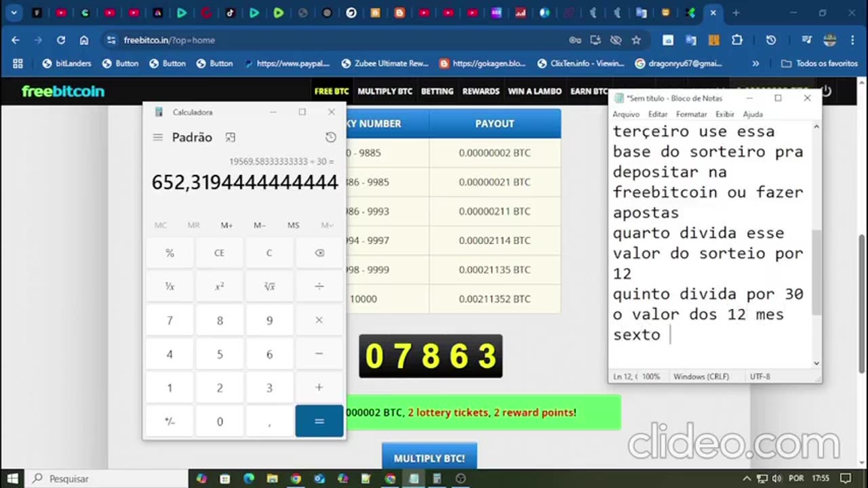Click the plus/minus sign key in Calculator
Image resolution: width=868 pixels, height=488 pixels.
[170, 422]
